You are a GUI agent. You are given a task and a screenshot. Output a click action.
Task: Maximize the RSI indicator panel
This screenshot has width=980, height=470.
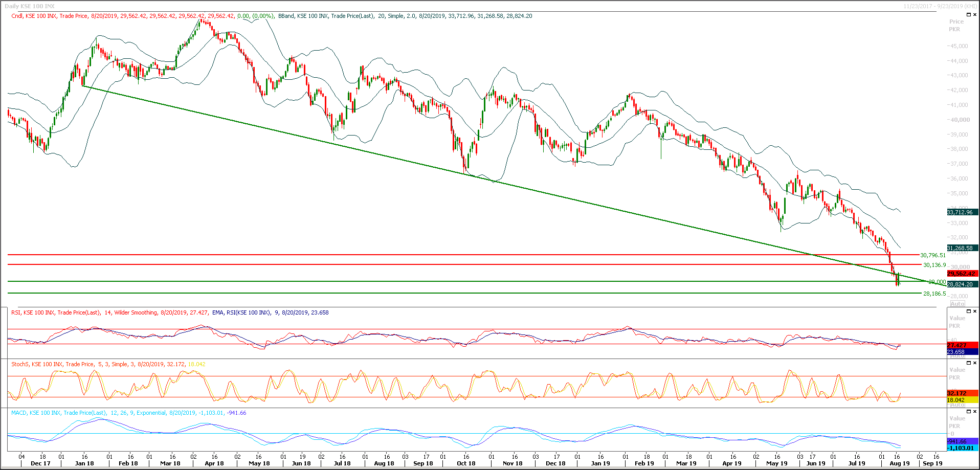tap(968, 311)
